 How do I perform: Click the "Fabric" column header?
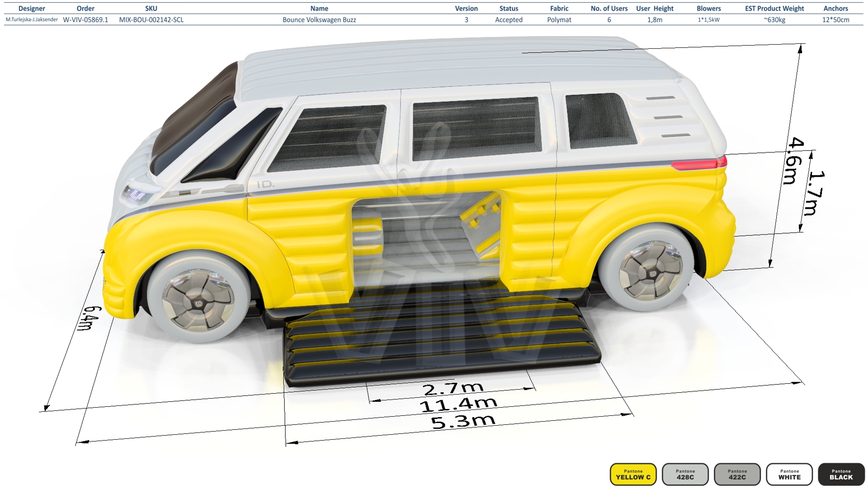click(x=559, y=9)
